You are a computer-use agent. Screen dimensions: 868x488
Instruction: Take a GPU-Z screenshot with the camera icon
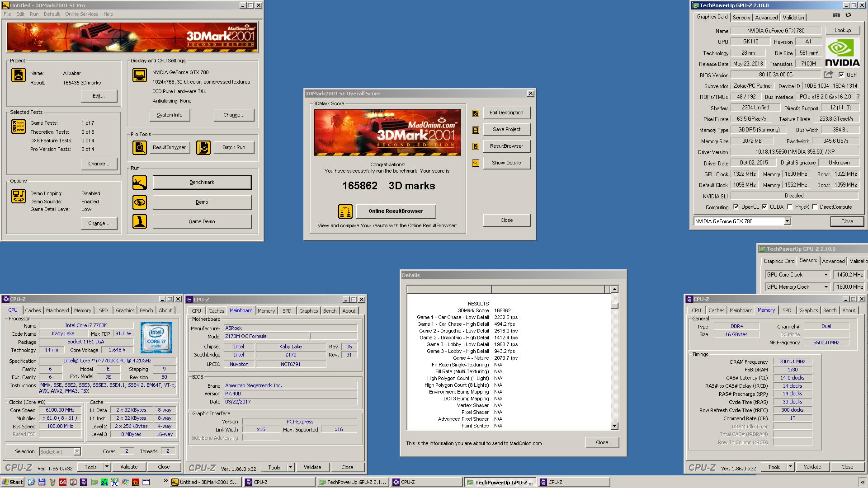click(x=836, y=15)
